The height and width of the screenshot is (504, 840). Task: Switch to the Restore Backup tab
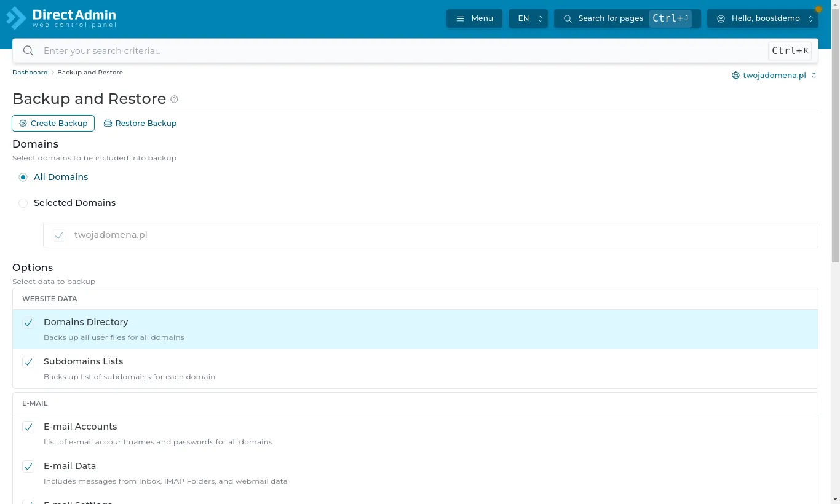[140, 123]
